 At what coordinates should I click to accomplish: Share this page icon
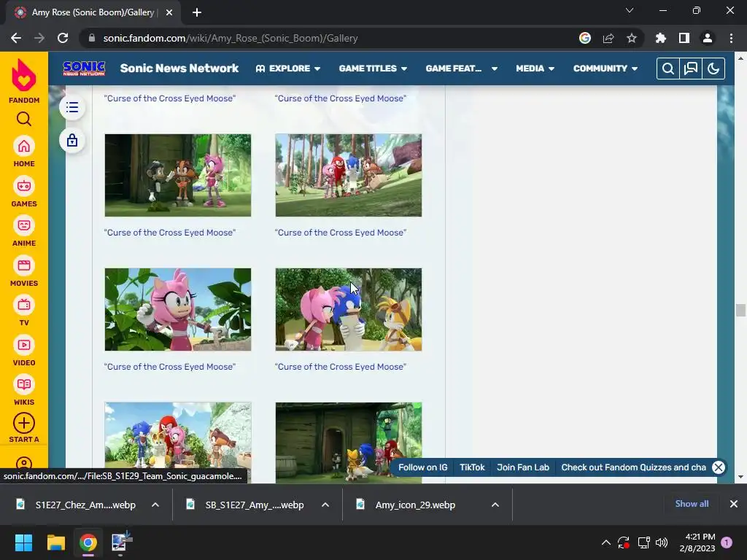[x=608, y=38]
